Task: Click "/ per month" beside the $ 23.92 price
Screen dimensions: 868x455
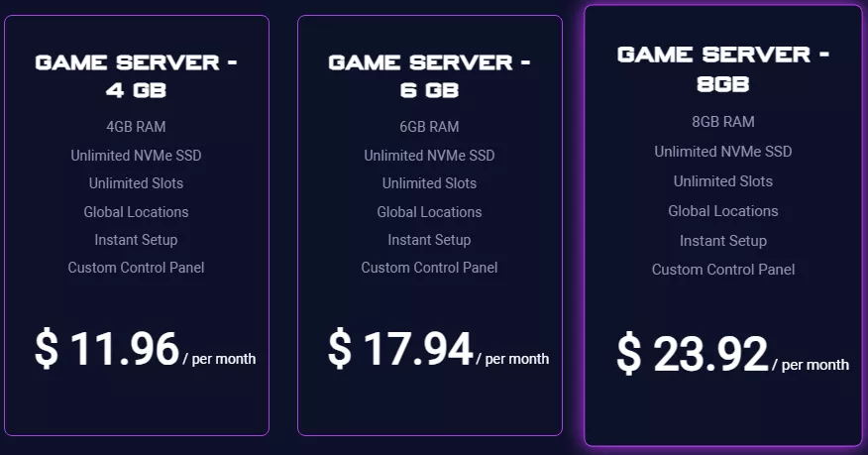Action: [811, 365]
